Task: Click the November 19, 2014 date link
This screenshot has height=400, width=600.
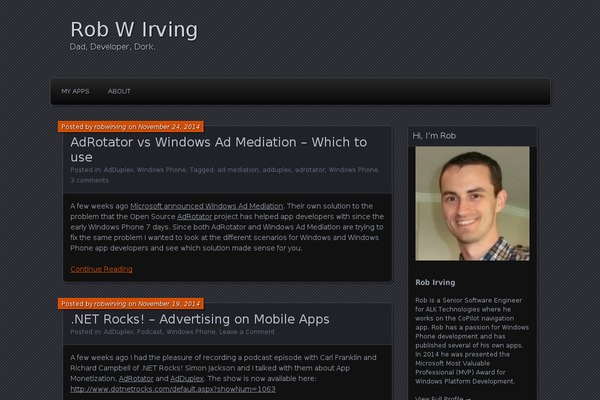Action: [x=169, y=304]
